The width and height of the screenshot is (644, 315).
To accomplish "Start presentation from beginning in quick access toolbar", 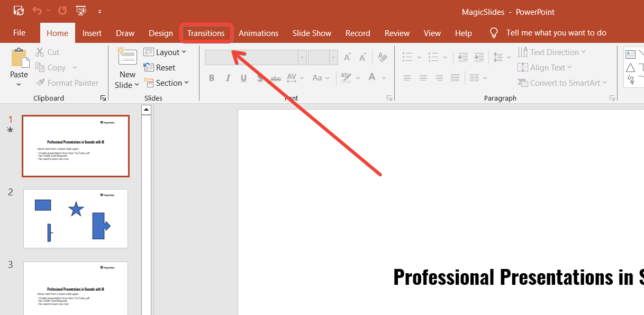I will click(80, 11).
